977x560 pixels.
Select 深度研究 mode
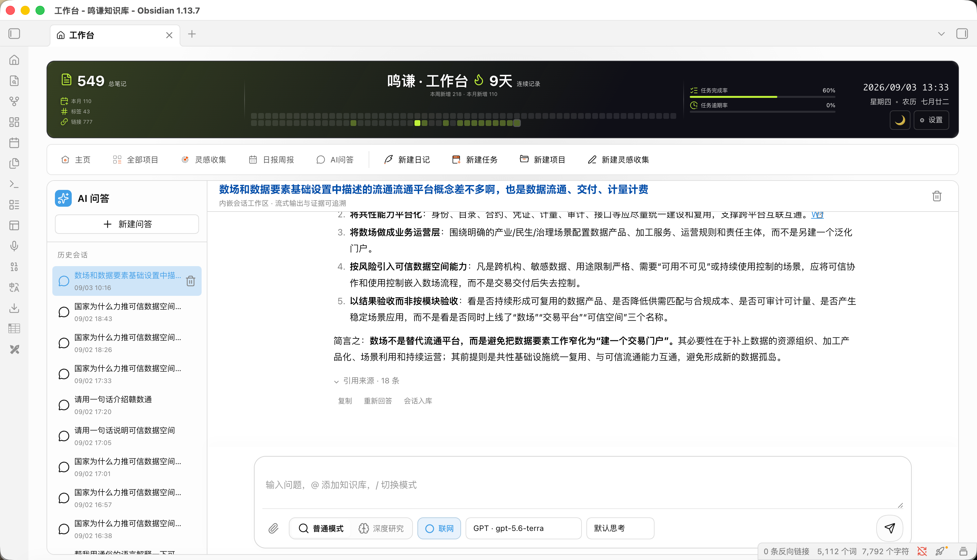381,528
